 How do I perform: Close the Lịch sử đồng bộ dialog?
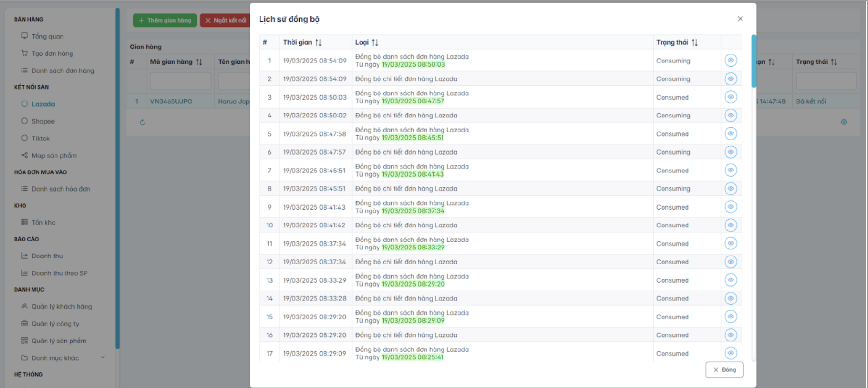[x=740, y=19]
